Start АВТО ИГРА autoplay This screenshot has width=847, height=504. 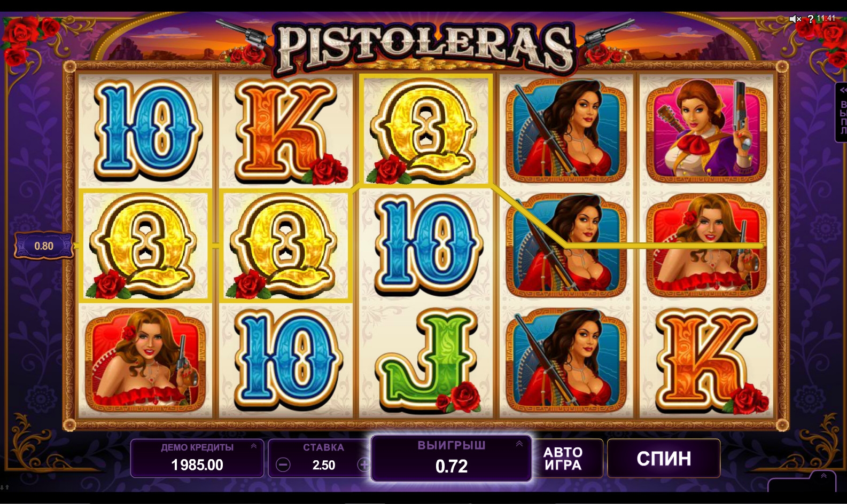(x=563, y=459)
